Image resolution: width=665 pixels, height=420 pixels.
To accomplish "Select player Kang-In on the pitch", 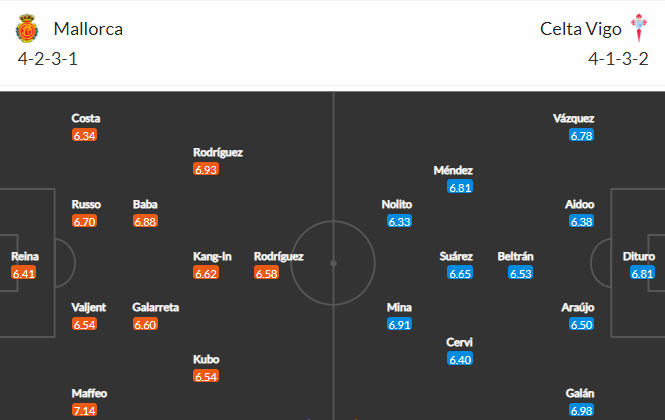I will [x=212, y=256].
